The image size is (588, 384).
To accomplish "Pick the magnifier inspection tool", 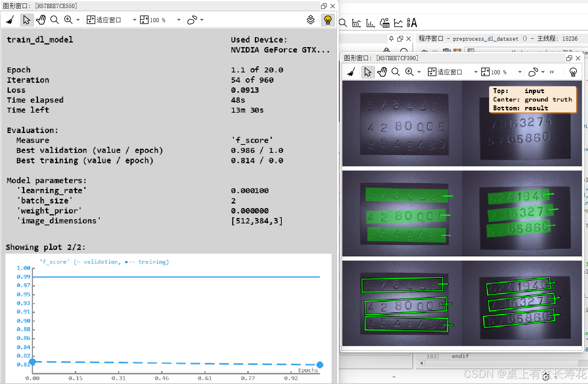I will click(x=54, y=20).
